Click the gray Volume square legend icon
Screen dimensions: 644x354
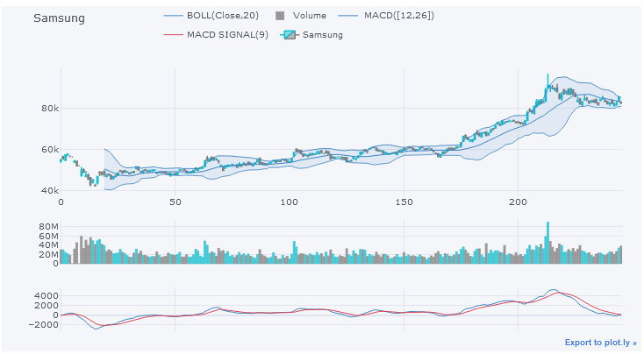point(281,16)
